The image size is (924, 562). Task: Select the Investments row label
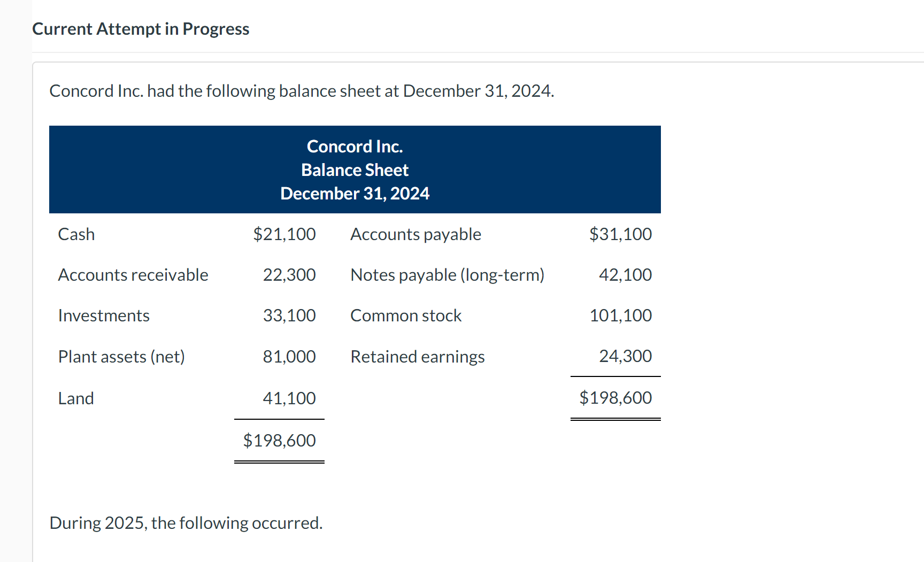click(x=104, y=315)
